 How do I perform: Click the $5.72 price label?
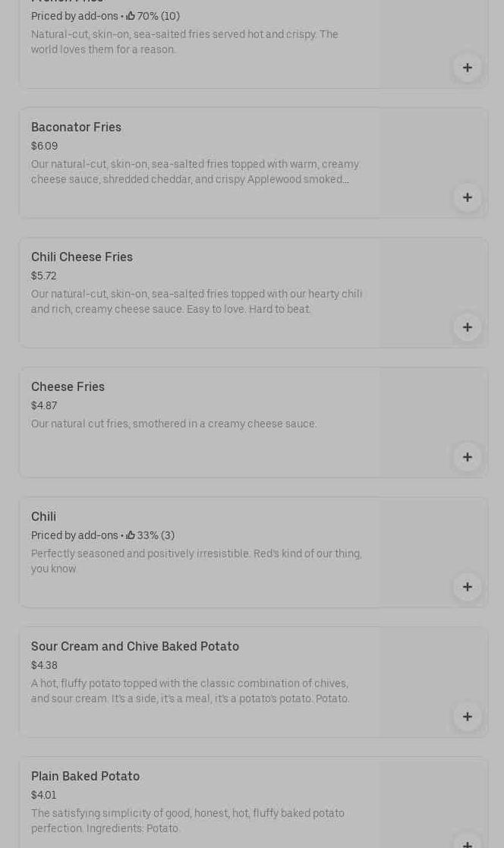pos(44,276)
